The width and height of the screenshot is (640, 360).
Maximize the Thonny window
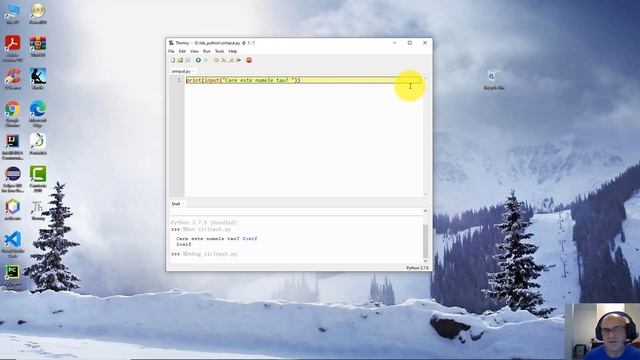[x=409, y=42]
